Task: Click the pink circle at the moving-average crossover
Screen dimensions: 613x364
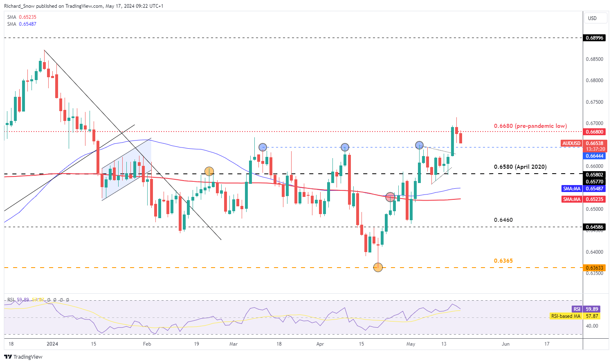Action: [391, 197]
